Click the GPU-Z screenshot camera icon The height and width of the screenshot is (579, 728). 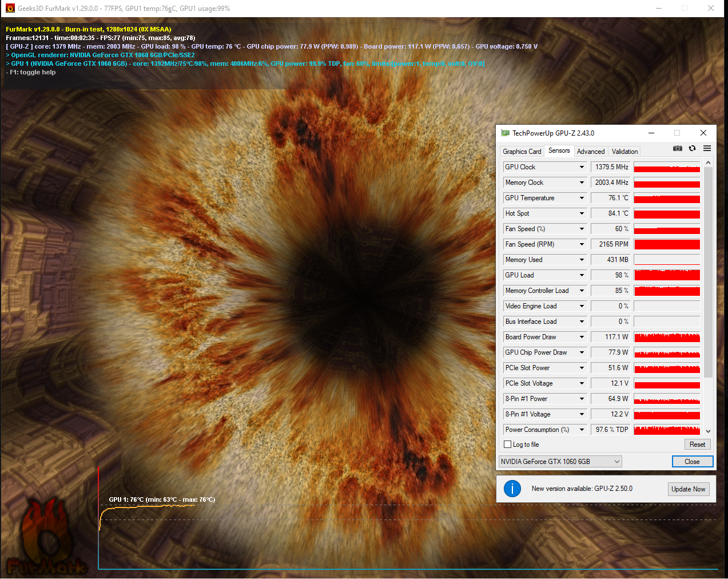678,148
